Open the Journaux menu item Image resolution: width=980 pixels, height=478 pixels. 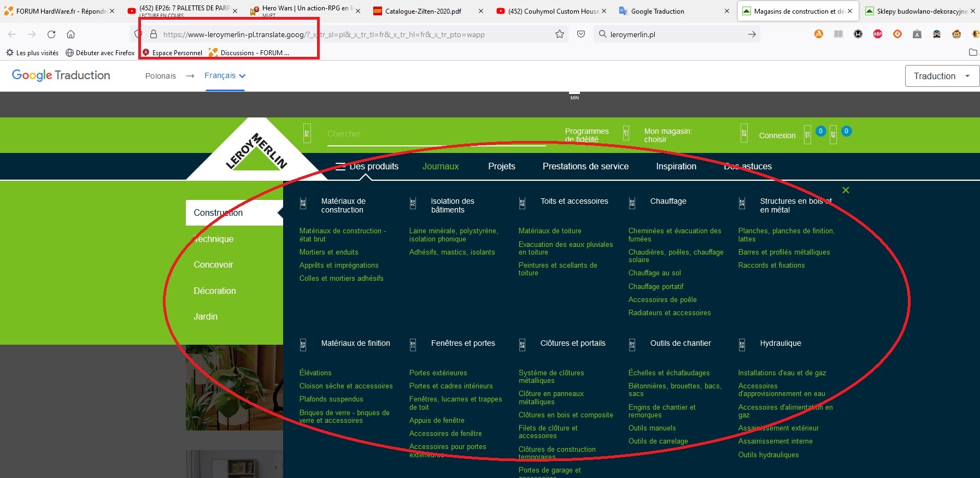[x=440, y=167]
